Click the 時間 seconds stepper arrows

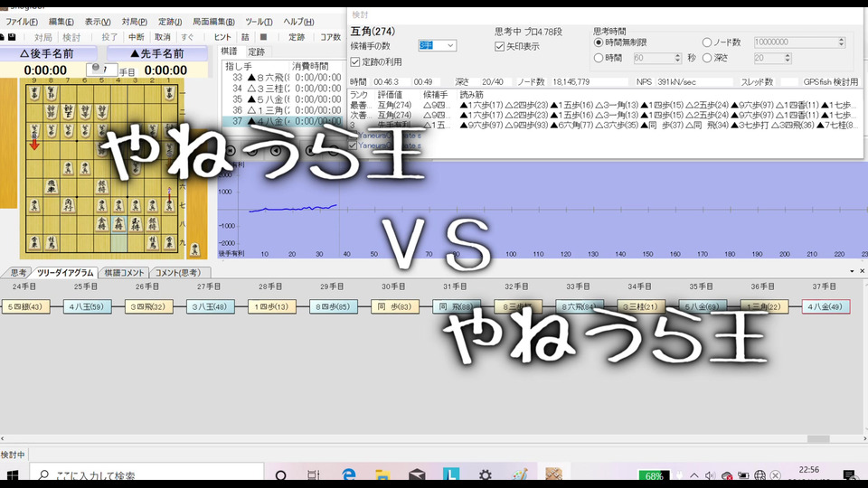(x=677, y=58)
